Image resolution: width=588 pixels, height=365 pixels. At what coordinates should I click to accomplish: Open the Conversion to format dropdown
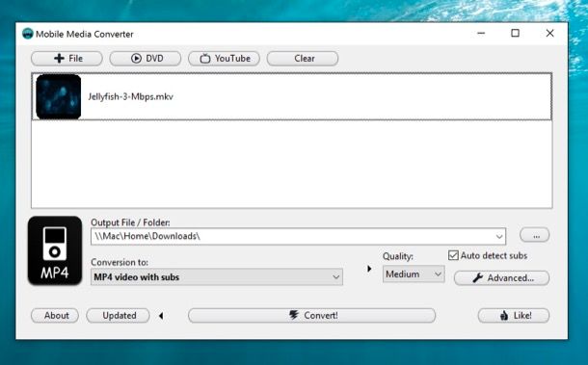coord(217,277)
